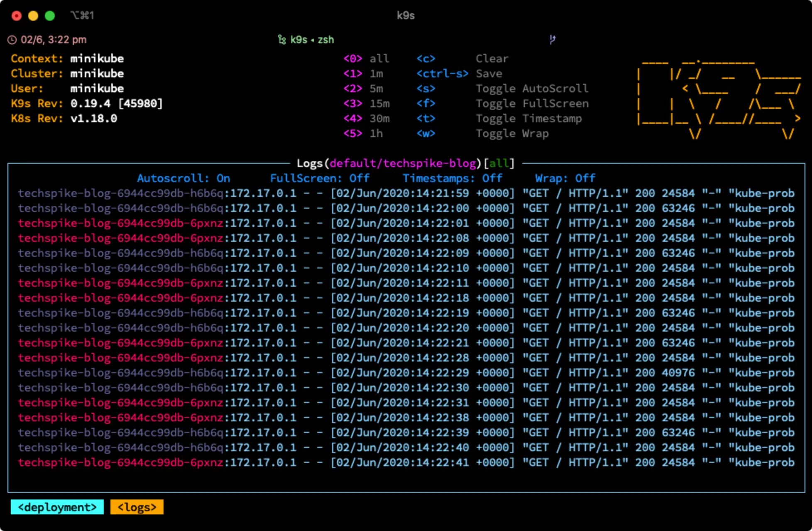This screenshot has height=531, width=812.
Task: Click the k9s • zsh tab title
Action: click(x=312, y=40)
